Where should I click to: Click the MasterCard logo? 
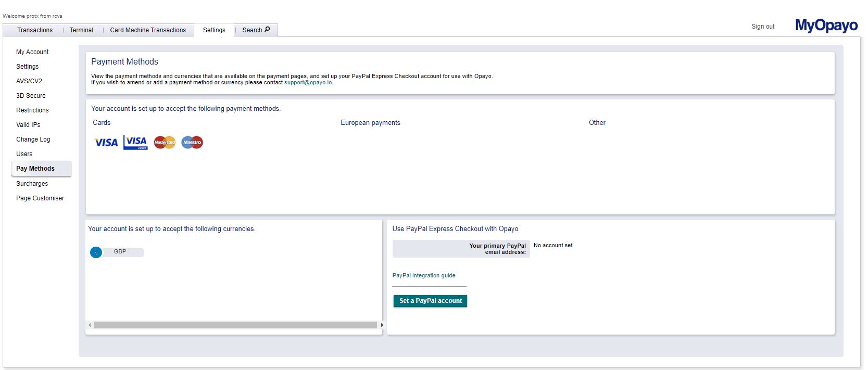pyautogui.click(x=165, y=143)
